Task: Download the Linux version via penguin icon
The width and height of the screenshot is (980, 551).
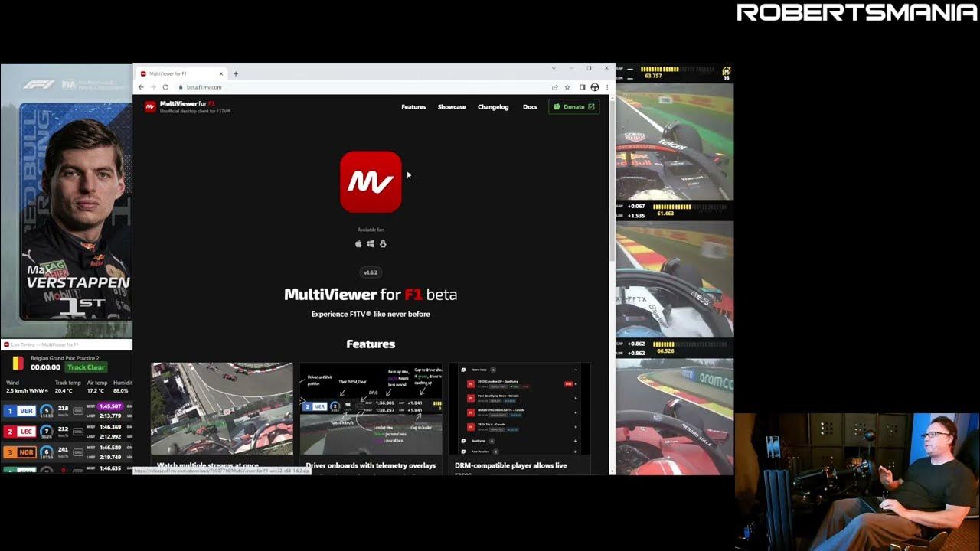Action: point(383,243)
